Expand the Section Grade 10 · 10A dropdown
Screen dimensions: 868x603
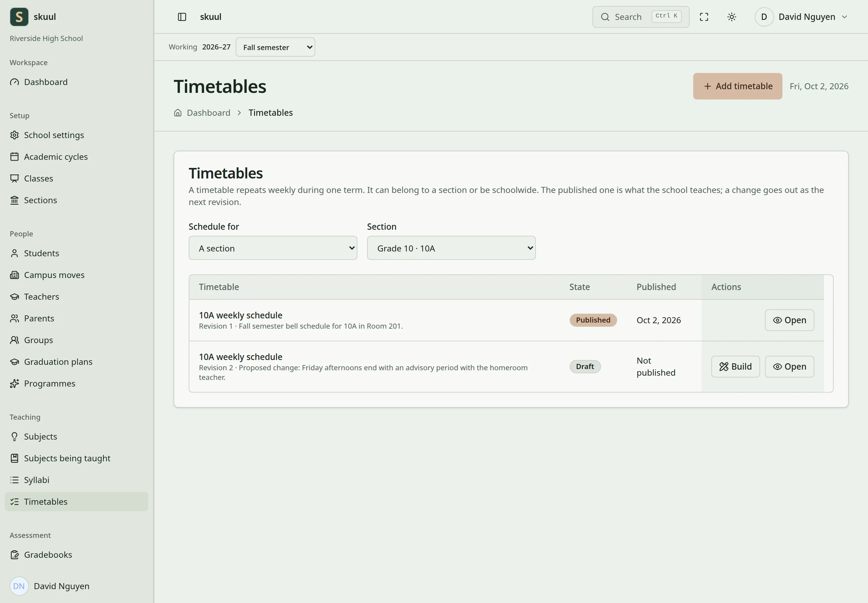click(451, 248)
